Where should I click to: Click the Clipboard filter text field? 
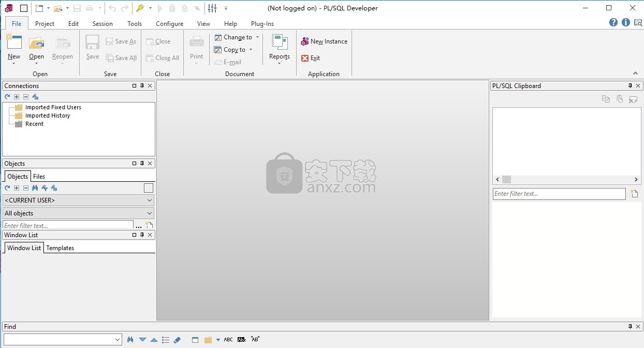point(559,194)
